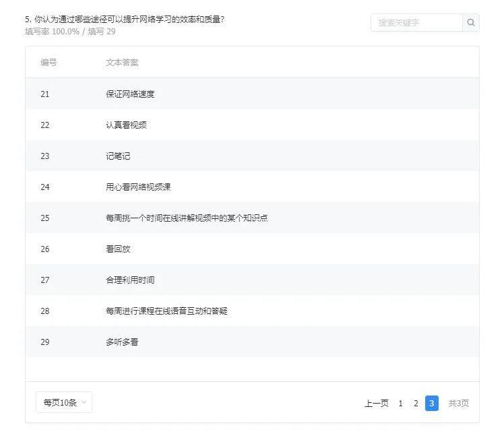Click the question 5 title text
The image size is (504, 442).
tap(125, 19)
